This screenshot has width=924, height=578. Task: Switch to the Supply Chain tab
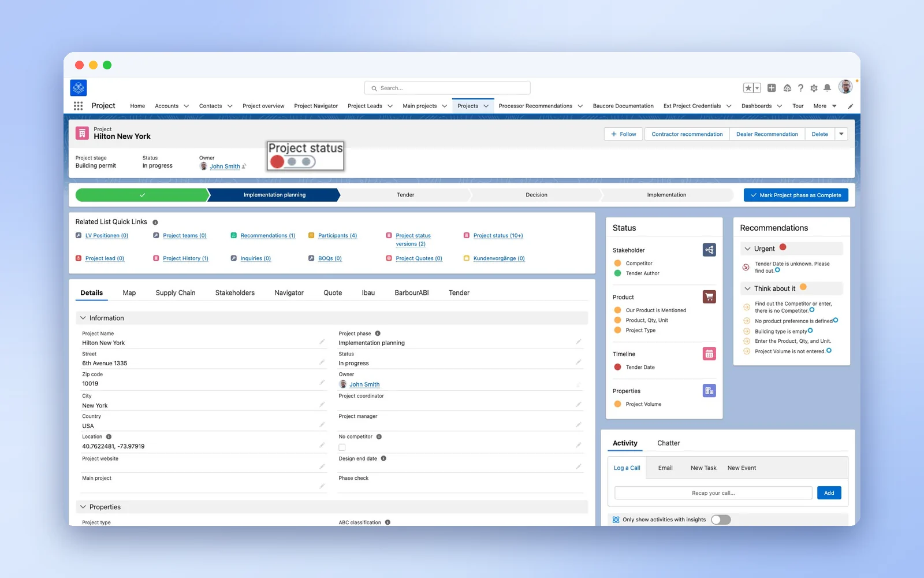tap(176, 293)
